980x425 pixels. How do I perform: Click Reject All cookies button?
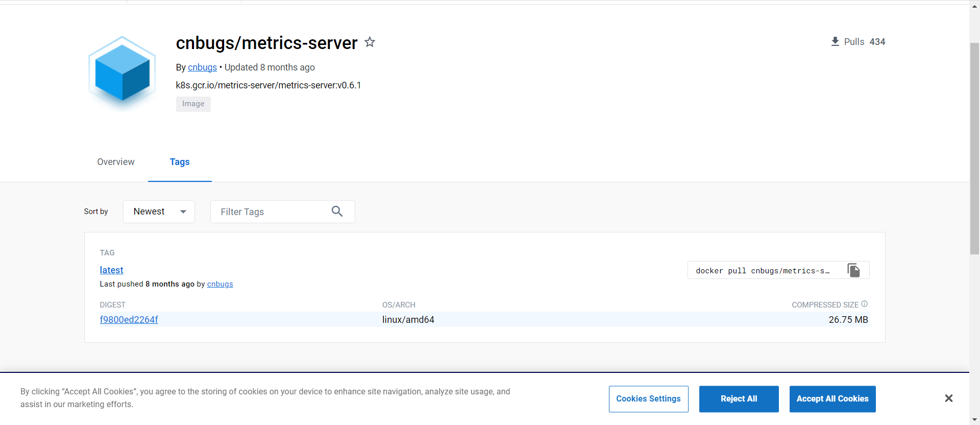click(x=739, y=399)
